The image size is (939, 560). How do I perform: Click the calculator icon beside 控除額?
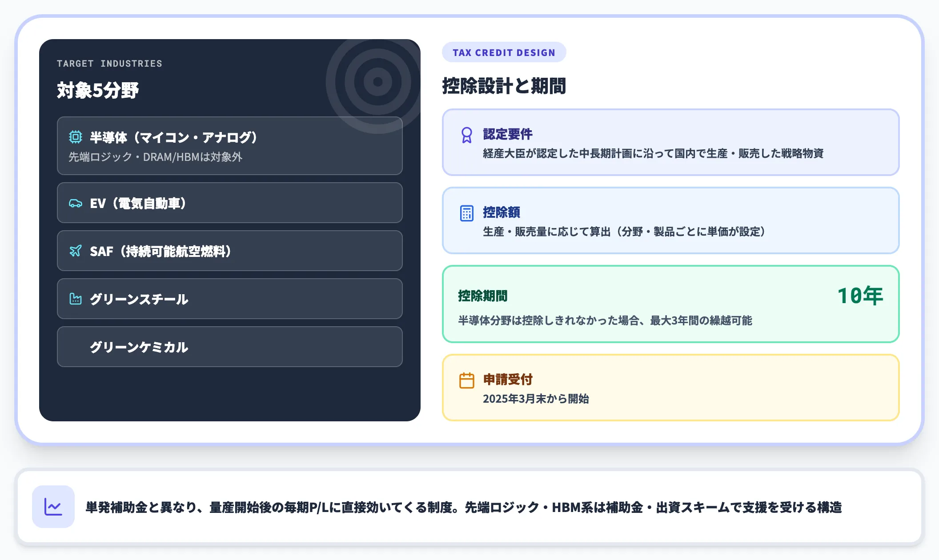pyautogui.click(x=466, y=213)
